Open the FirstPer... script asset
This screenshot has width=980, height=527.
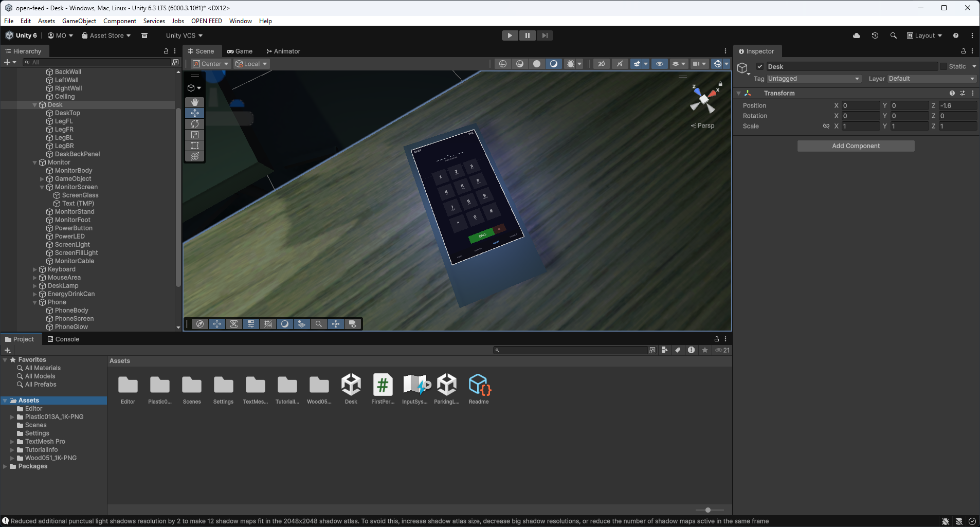(383, 389)
